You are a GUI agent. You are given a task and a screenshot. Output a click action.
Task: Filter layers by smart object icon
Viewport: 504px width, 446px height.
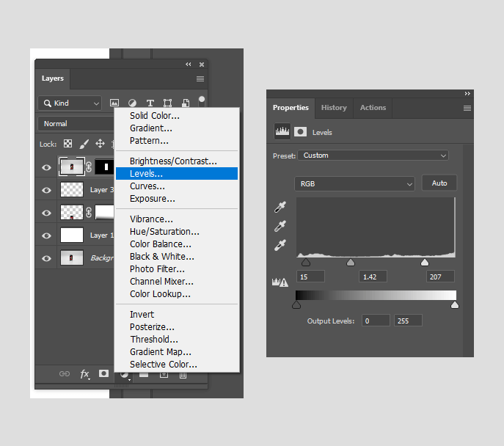click(186, 103)
